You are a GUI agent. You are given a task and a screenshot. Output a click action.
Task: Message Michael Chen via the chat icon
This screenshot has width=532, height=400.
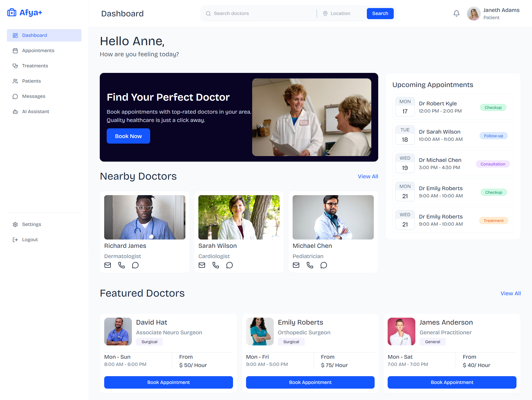(x=324, y=265)
